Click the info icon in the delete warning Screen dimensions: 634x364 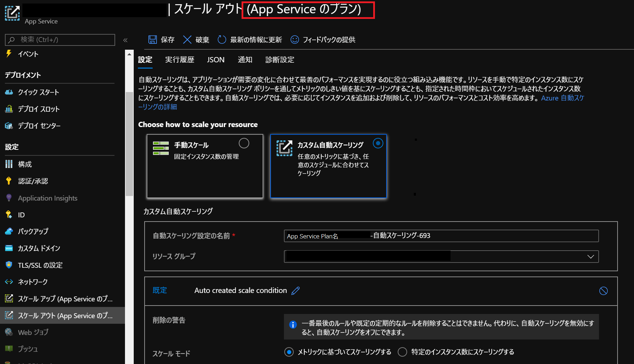[293, 324]
